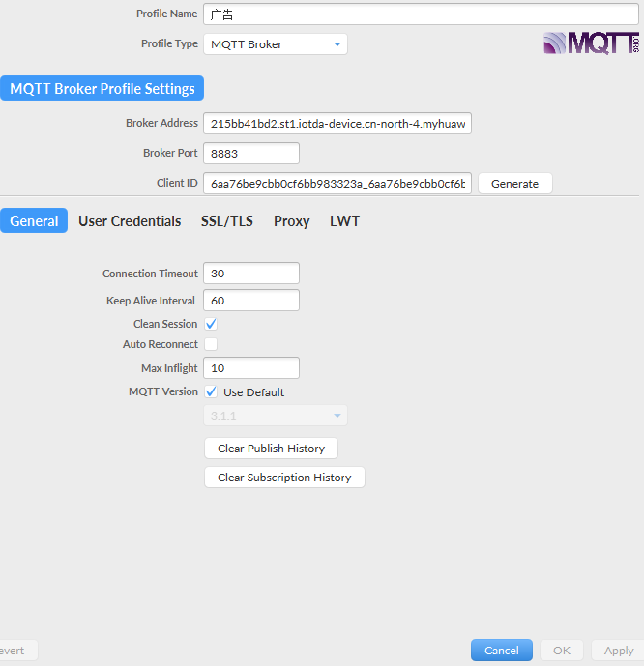
Task: Click the Broker Address label
Action: point(161,123)
